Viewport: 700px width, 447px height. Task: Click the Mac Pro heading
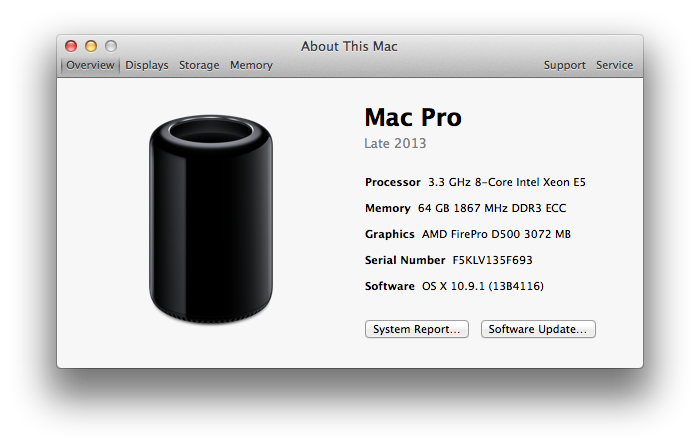[x=413, y=117]
